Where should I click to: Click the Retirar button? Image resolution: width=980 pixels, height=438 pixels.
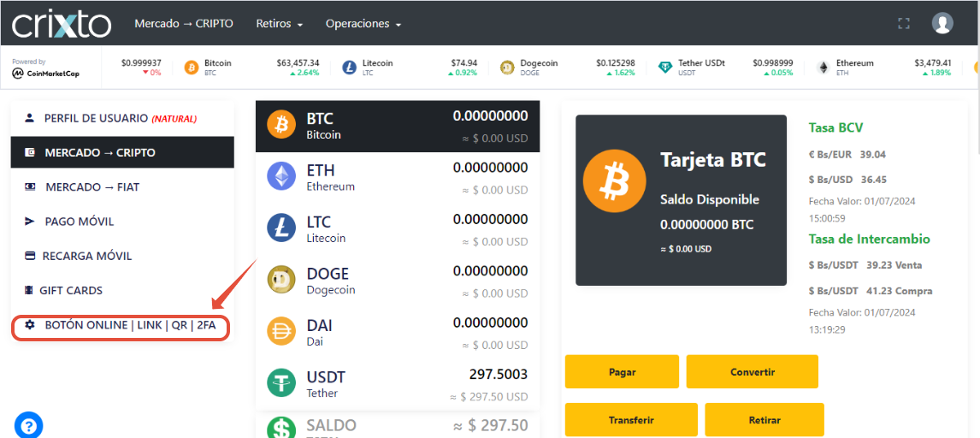click(765, 420)
